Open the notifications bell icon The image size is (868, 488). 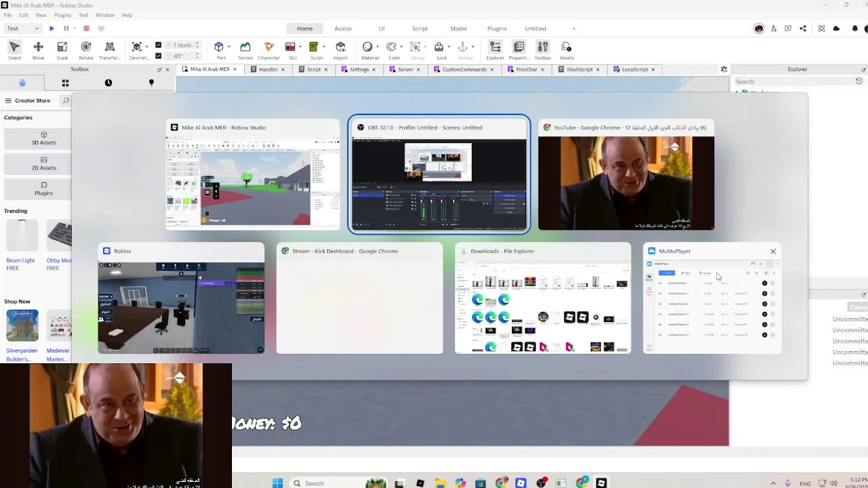click(855, 28)
